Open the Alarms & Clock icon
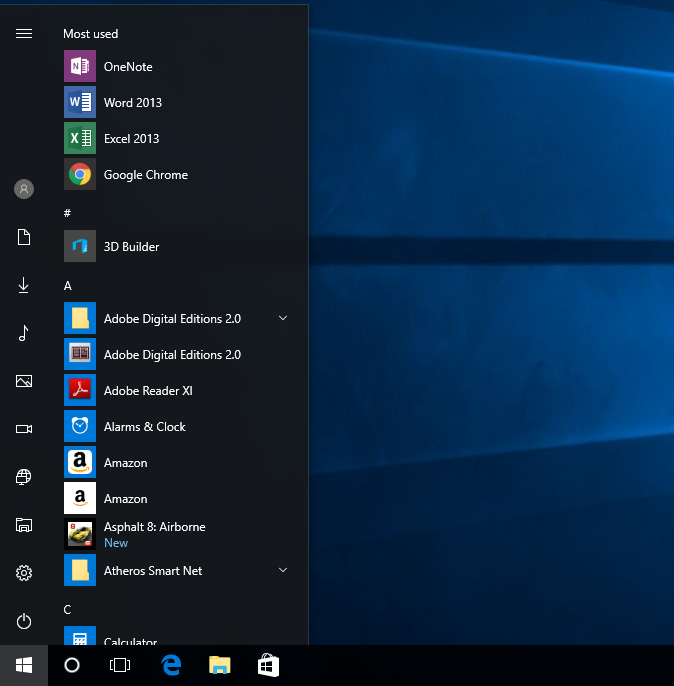The width and height of the screenshot is (674, 686). click(x=80, y=426)
